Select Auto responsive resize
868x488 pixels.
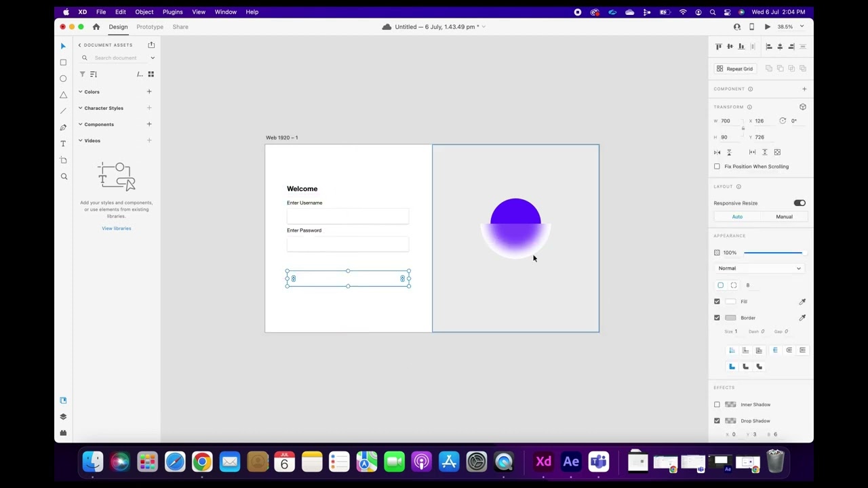[x=737, y=217]
